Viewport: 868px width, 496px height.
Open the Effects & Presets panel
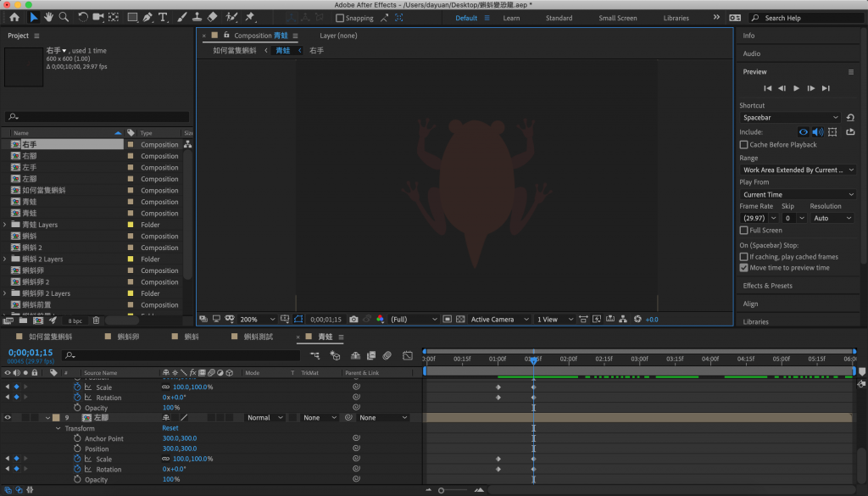click(x=767, y=286)
